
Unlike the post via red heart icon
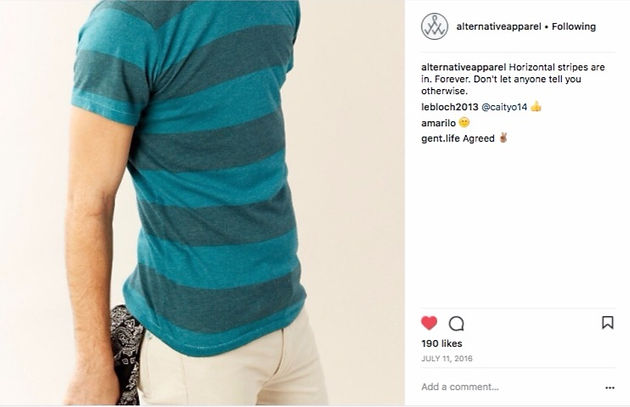[x=429, y=323]
